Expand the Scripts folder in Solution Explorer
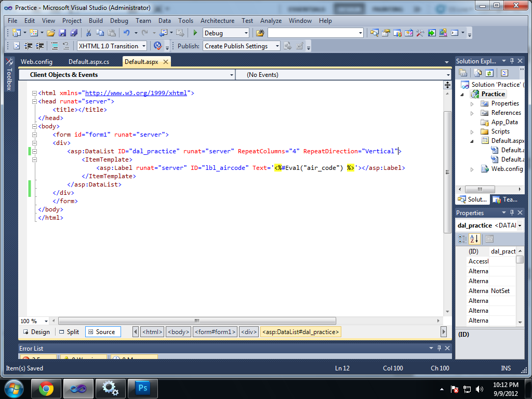532x399 pixels. click(472, 132)
